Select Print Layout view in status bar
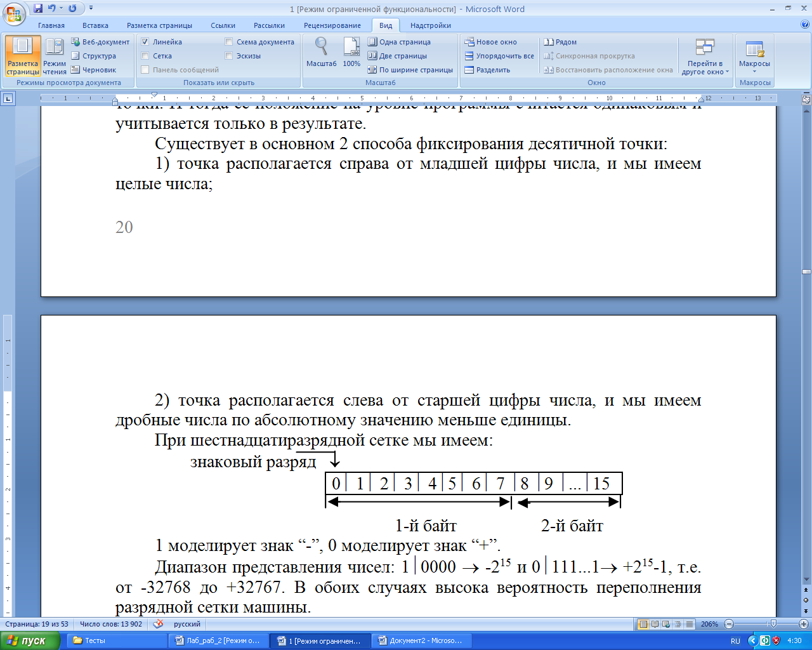 tap(643, 624)
